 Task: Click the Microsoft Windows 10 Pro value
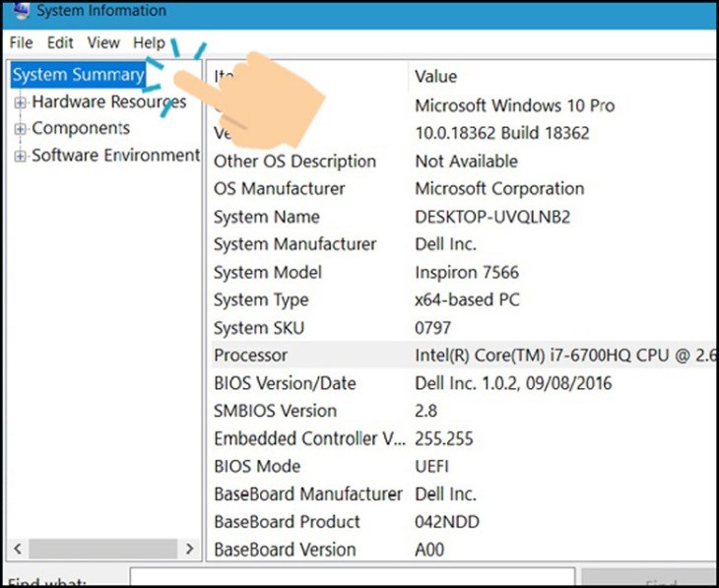[x=514, y=106]
